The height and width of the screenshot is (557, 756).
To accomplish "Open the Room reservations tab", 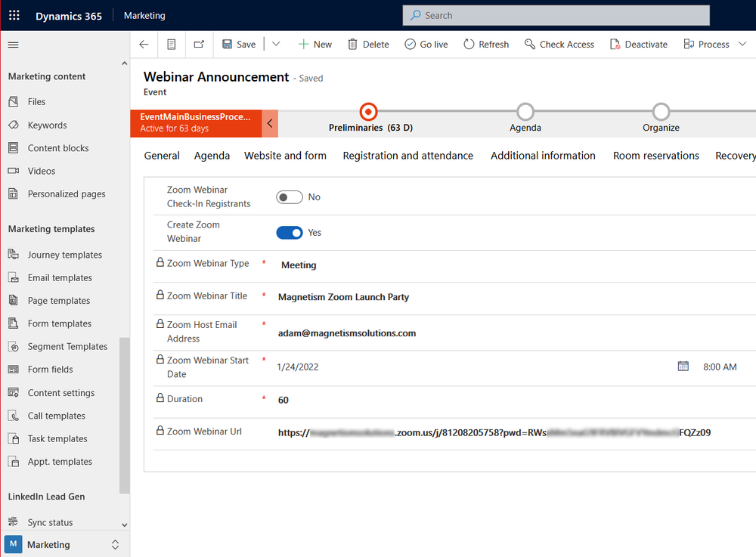I will point(655,156).
